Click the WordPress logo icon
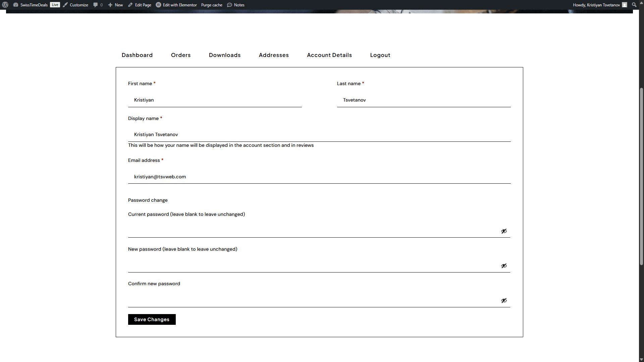The width and height of the screenshot is (644, 362). (x=5, y=5)
